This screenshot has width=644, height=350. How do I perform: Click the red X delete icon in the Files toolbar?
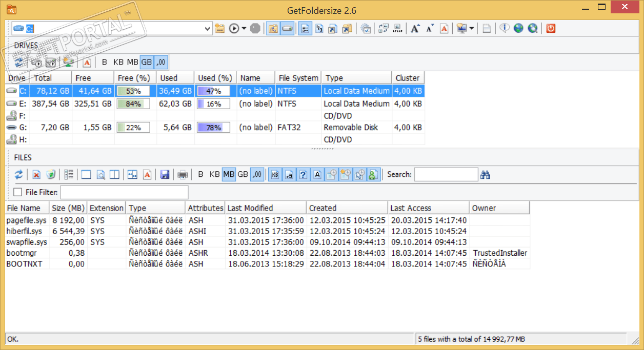click(36, 175)
